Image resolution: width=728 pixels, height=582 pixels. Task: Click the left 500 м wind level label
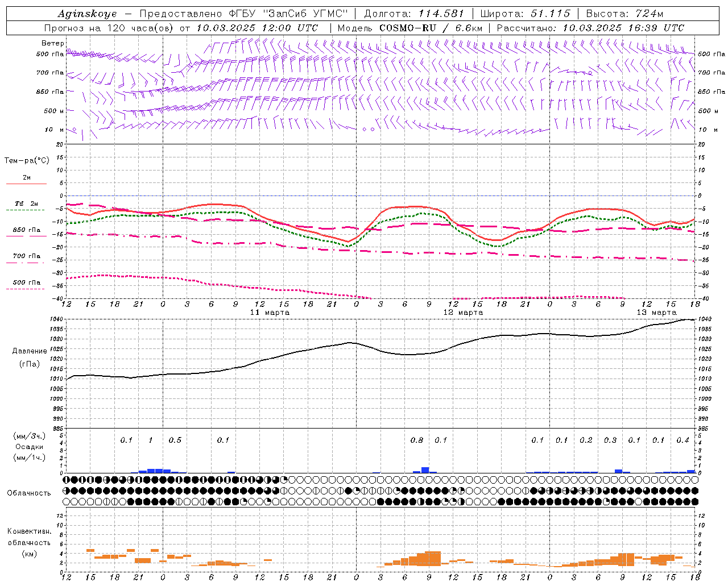pos(54,111)
